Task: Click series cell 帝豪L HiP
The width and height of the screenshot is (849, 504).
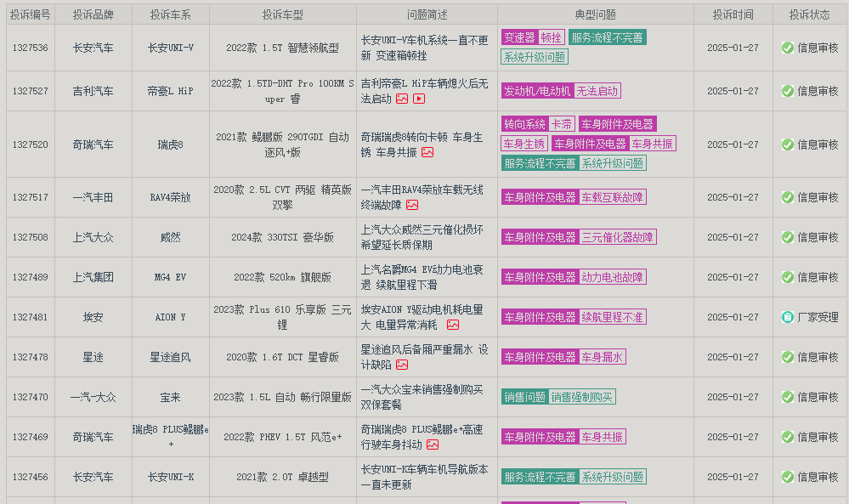Action: pos(171,91)
